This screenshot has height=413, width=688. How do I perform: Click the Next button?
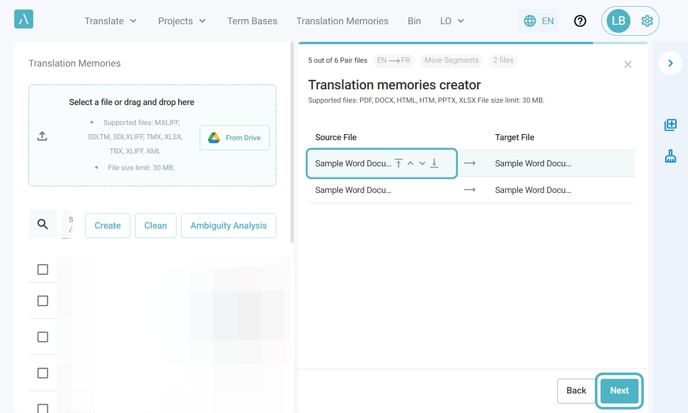click(x=619, y=390)
